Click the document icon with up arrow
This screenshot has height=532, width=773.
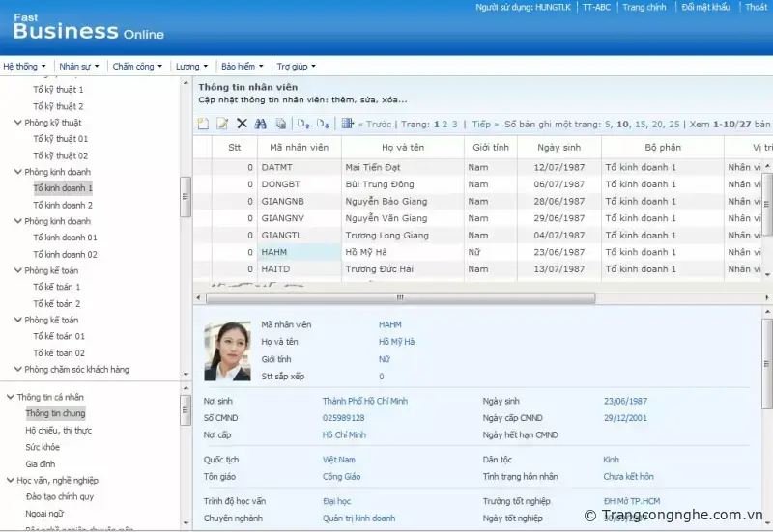[x=303, y=124]
